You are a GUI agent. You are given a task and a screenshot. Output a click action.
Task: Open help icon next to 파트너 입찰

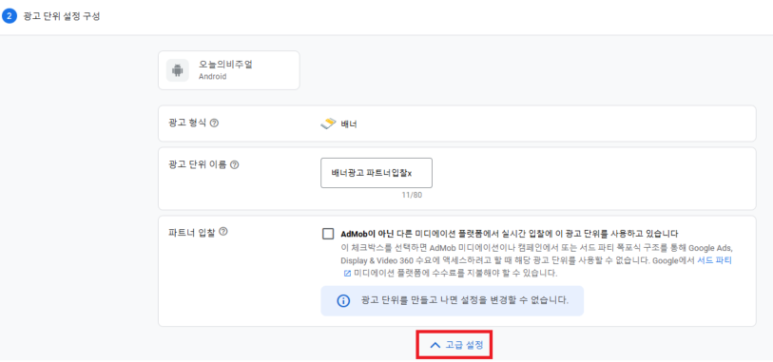223,231
